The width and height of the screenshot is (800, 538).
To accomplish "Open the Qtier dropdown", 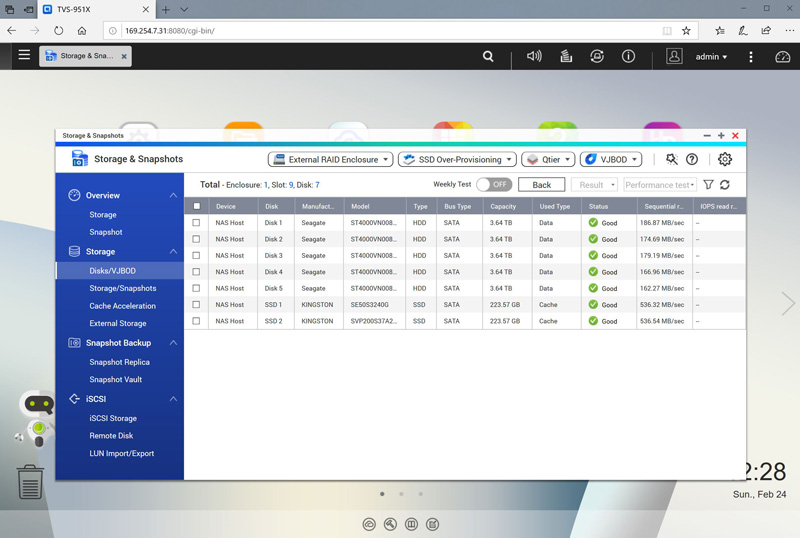I will point(548,159).
